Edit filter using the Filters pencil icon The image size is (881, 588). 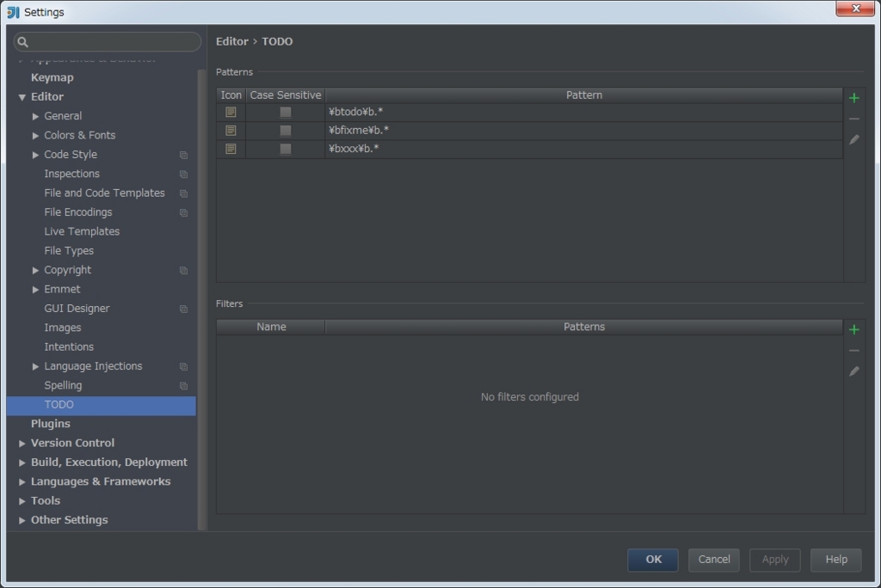point(854,371)
